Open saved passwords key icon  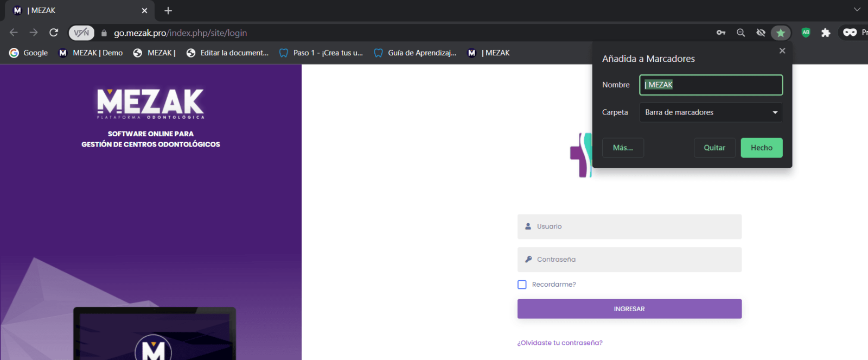(721, 33)
